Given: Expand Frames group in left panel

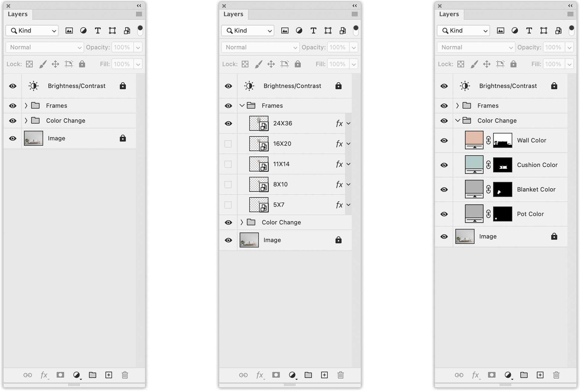Looking at the screenshot, I should click(26, 105).
